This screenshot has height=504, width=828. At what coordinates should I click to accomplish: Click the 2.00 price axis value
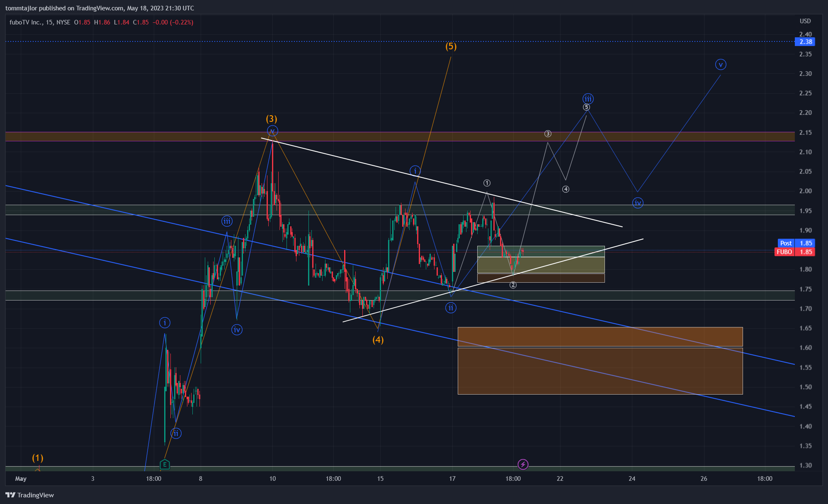(x=805, y=191)
